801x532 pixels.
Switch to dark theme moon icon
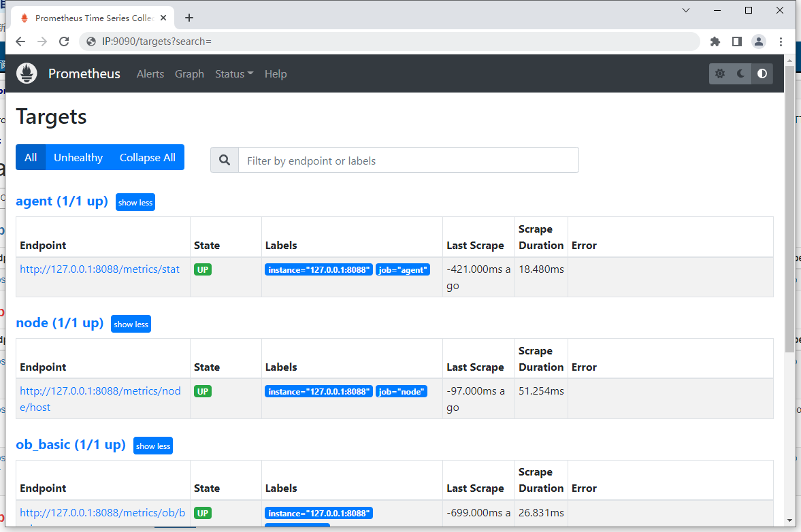pyautogui.click(x=740, y=73)
